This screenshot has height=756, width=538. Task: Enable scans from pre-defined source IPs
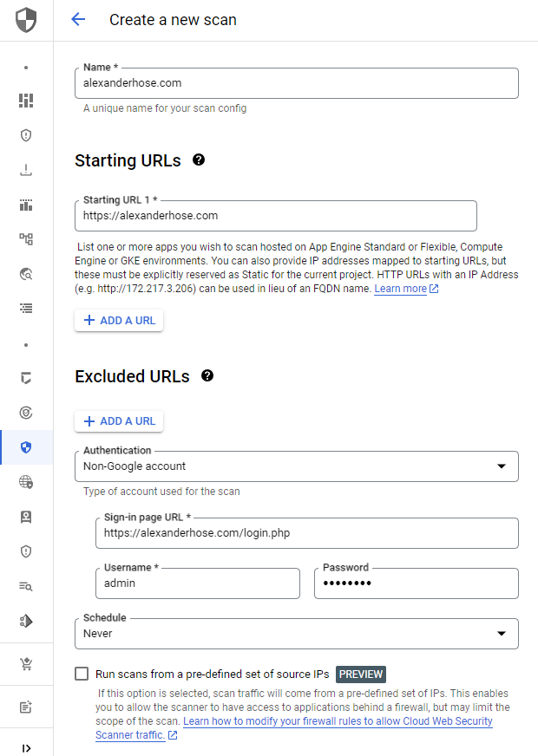pos(82,674)
